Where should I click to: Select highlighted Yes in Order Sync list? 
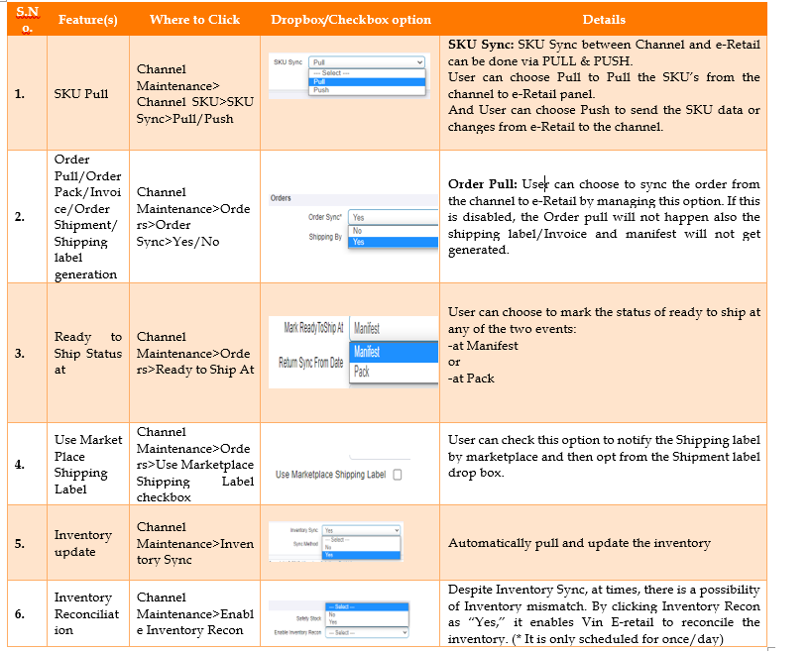393,242
